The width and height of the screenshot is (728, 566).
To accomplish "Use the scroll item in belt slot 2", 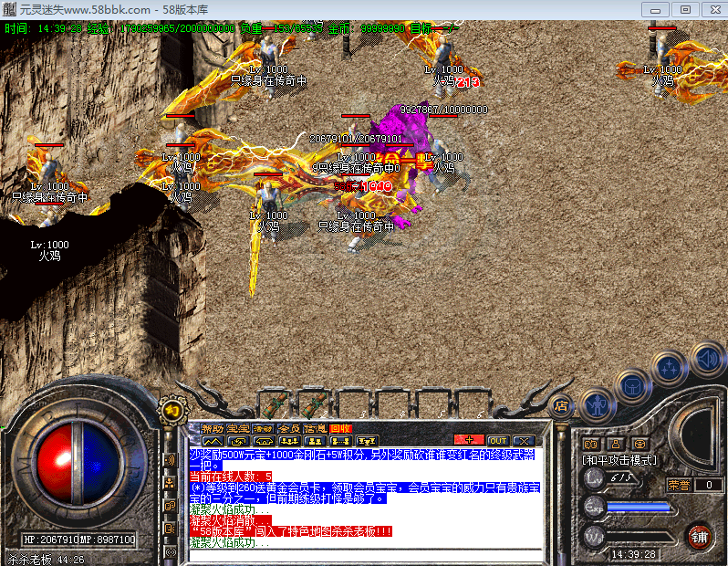I will (316, 404).
